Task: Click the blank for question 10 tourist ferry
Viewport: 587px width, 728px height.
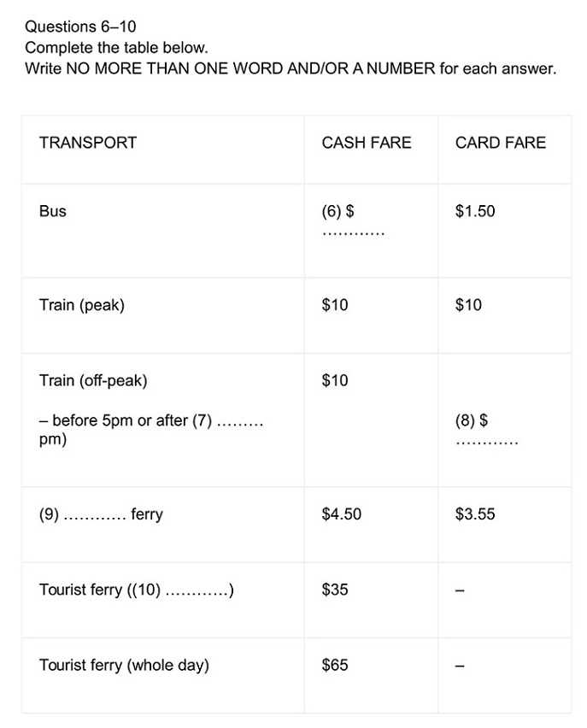Action: pos(197,593)
